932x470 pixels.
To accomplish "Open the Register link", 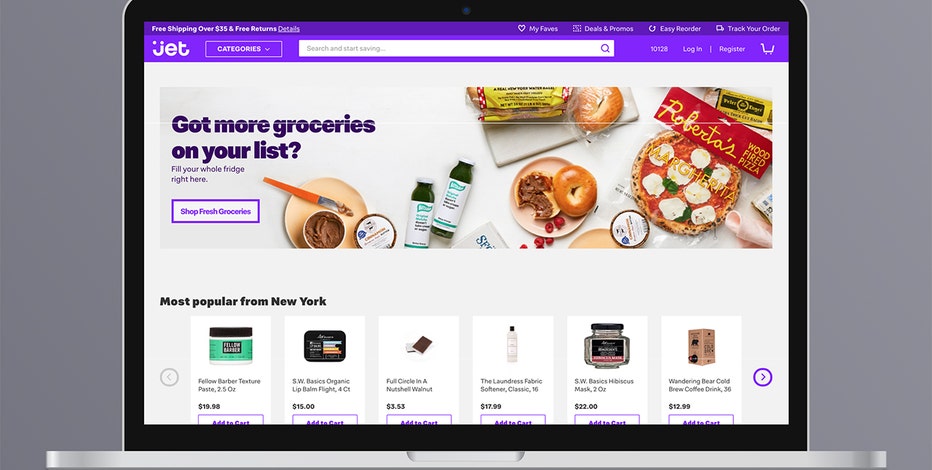I will (x=732, y=49).
